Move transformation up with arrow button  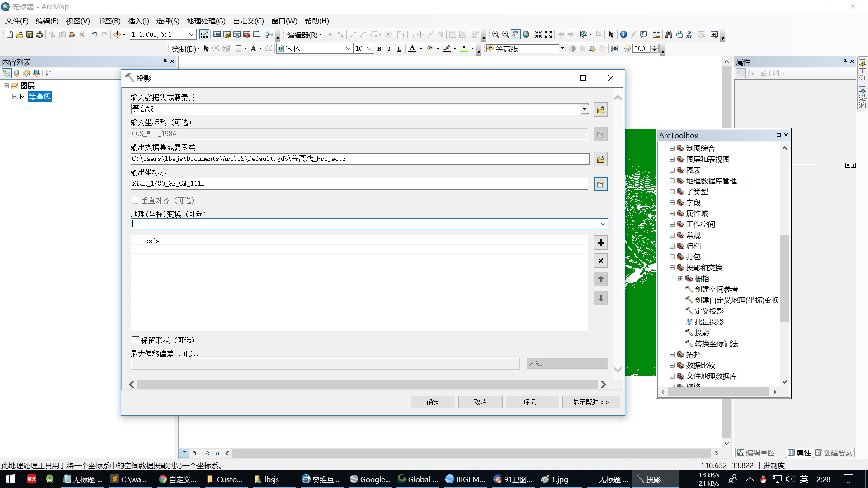(600, 279)
